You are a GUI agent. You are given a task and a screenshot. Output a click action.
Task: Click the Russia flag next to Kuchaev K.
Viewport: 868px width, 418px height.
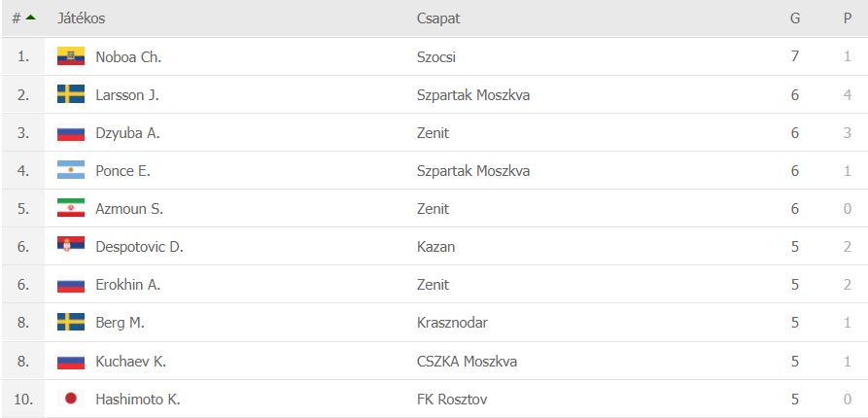pos(71,362)
